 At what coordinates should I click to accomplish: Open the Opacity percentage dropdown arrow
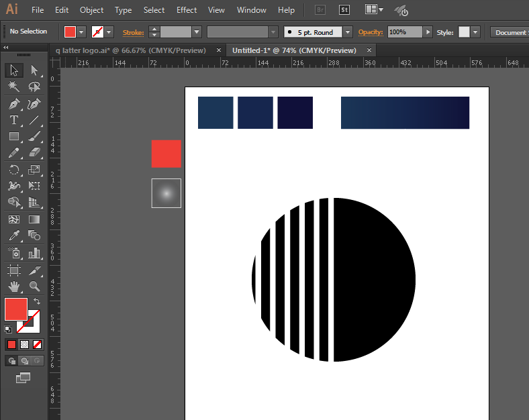point(428,32)
